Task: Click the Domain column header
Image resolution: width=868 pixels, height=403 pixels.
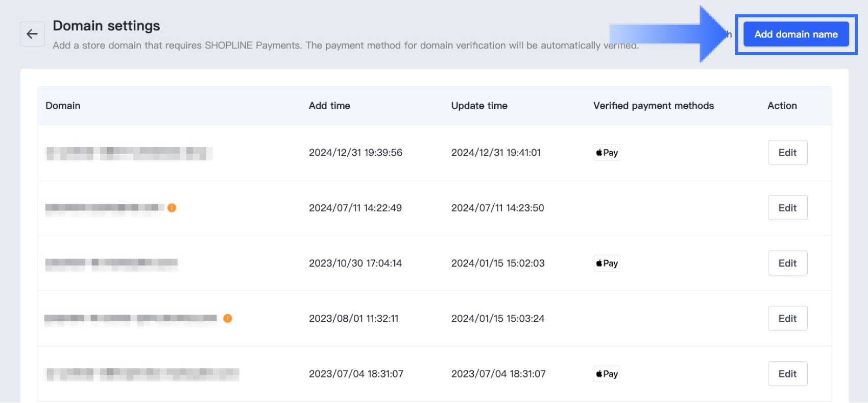Action: (63, 106)
